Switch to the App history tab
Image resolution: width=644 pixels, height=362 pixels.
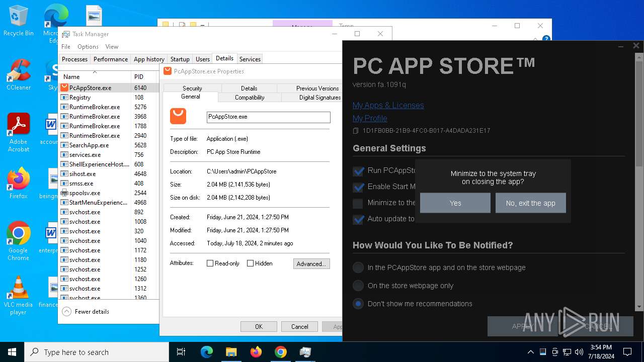click(149, 59)
